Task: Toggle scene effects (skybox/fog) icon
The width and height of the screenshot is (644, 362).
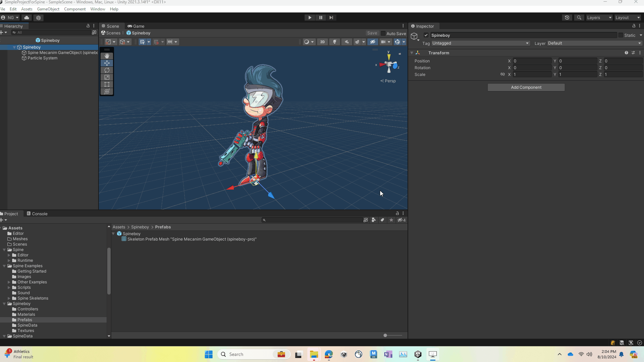Action: [x=357, y=42]
